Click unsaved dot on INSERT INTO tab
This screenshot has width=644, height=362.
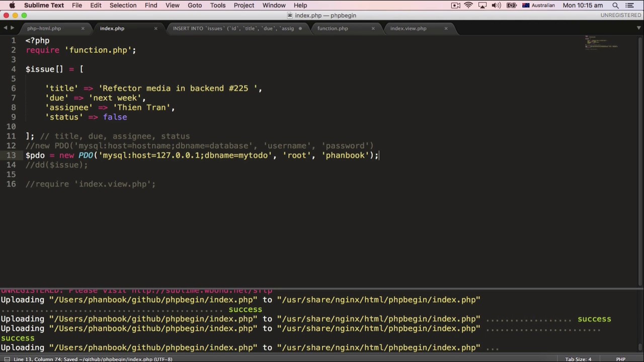coord(300,28)
